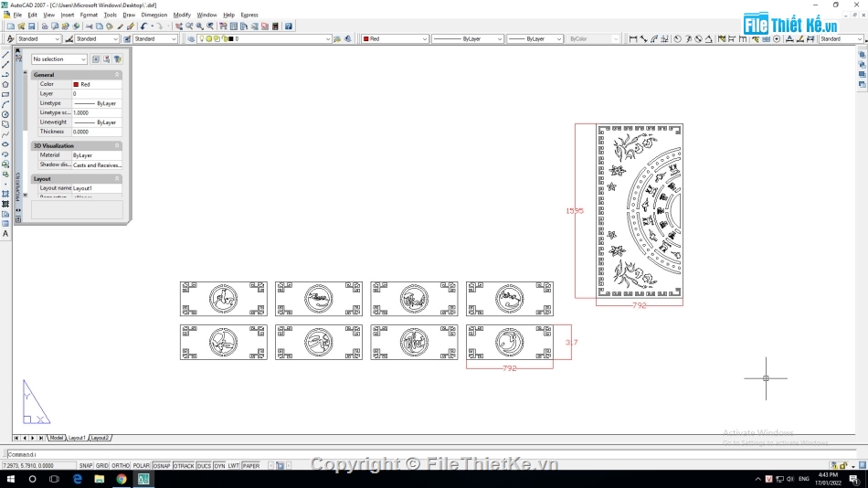Open the Red color control dropdown
The image size is (868, 488).
(395, 38)
